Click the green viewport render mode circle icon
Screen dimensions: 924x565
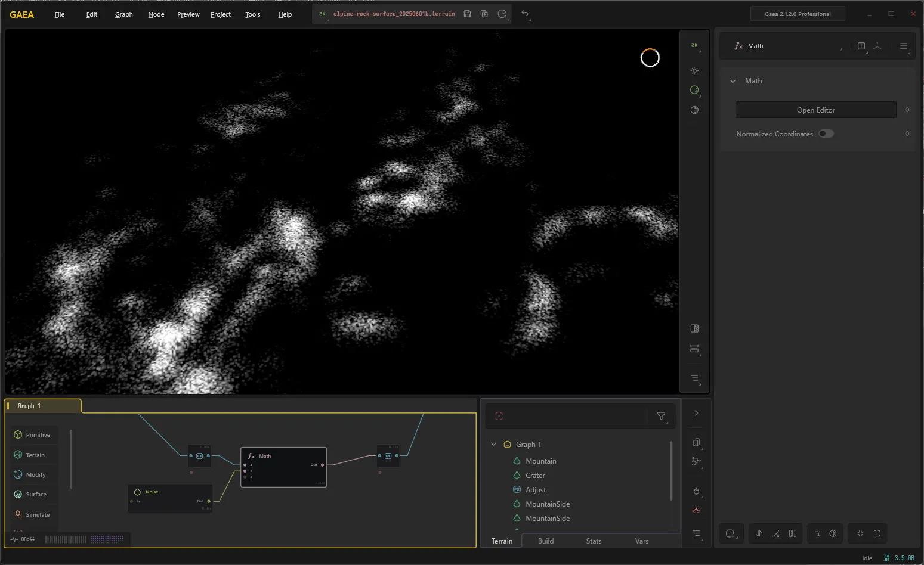pyautogui.click(x=694, y=90)
